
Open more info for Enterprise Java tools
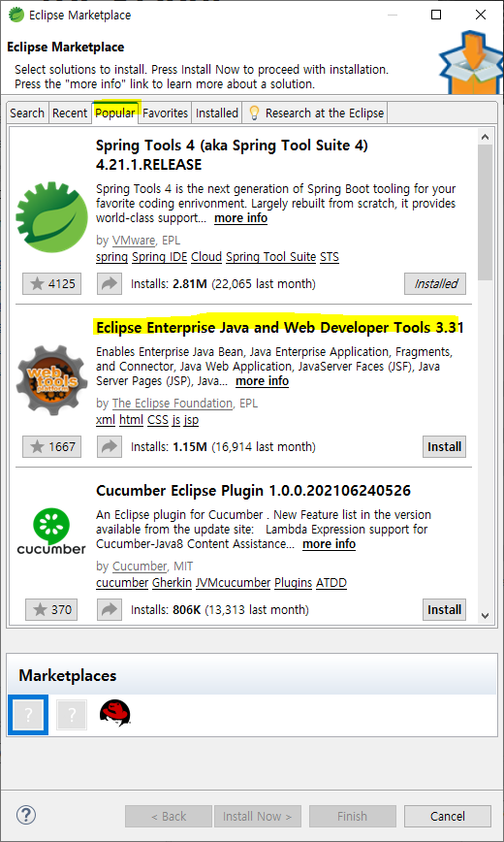(x=262, y=381)
